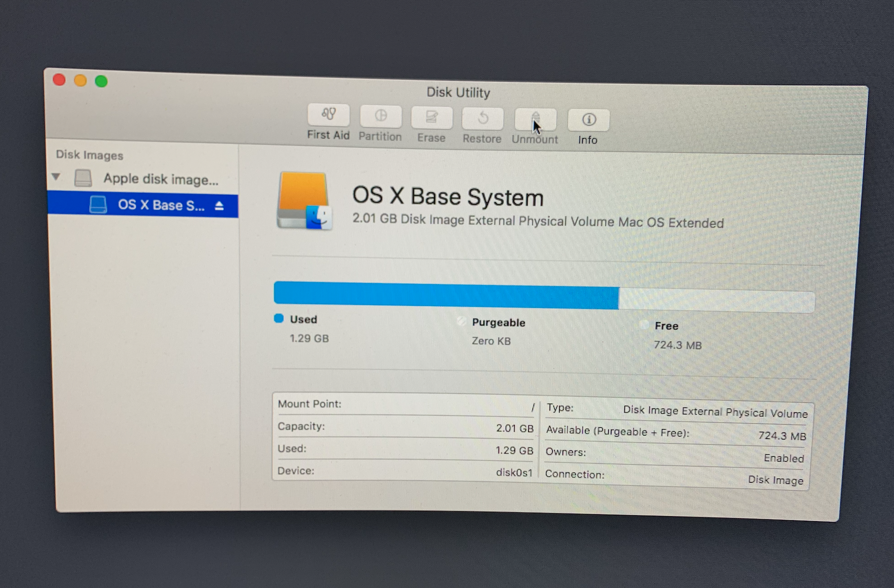Click the Zero KB purgeable value
Viewport: 894px width, 588px height.
point(491,341)
